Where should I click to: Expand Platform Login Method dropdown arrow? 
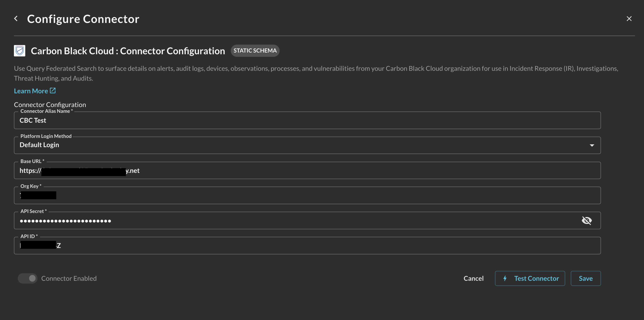(x=592, y=145)
